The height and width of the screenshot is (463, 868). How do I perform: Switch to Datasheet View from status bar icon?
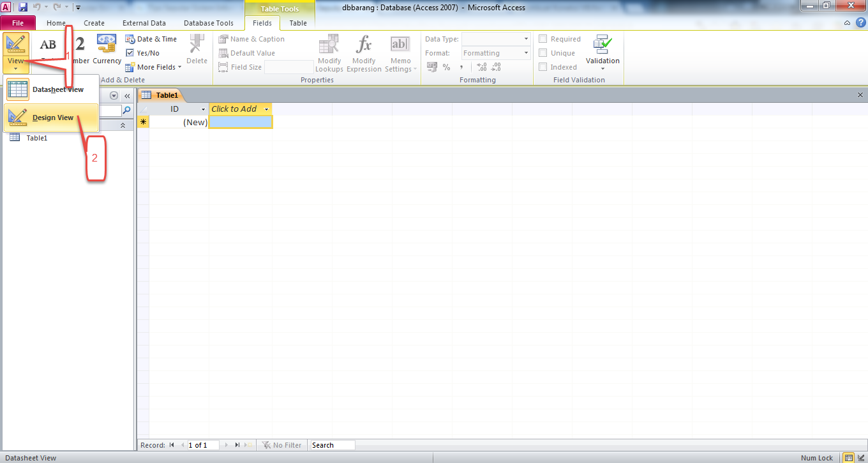(848, 458)
